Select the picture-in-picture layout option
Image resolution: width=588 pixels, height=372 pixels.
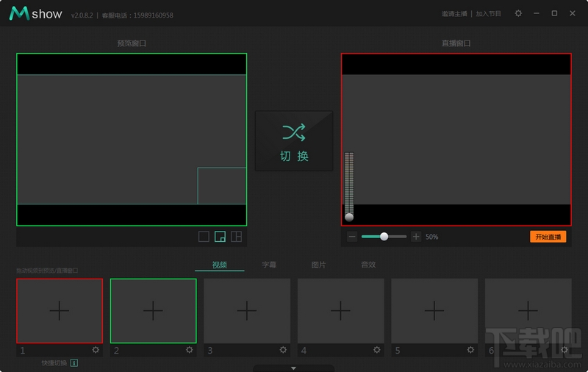(x=220, y=237)
